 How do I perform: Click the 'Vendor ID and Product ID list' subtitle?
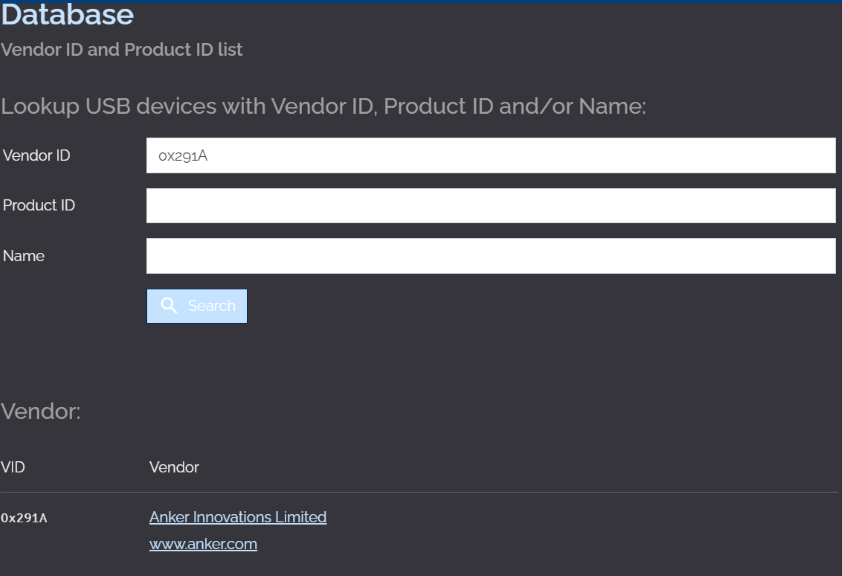(121, 50)
